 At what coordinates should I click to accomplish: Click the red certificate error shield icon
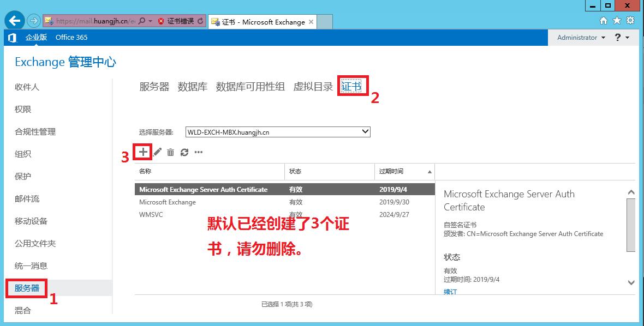[161, 21]
